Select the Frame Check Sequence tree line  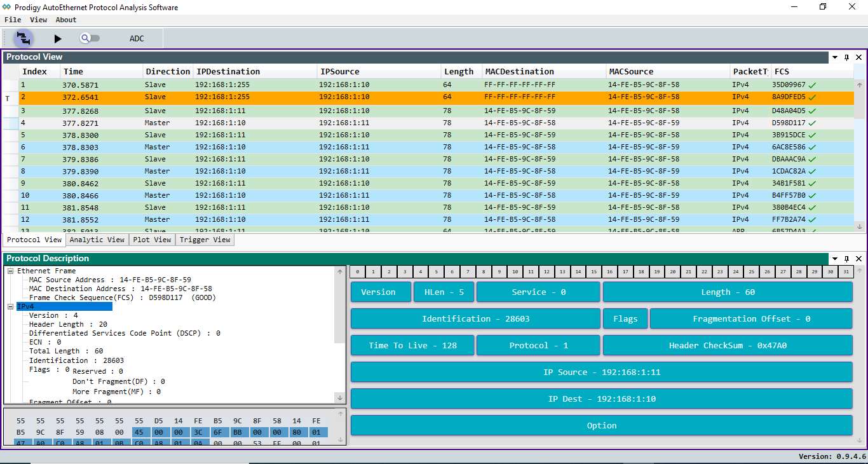click(x=123, y=297)
